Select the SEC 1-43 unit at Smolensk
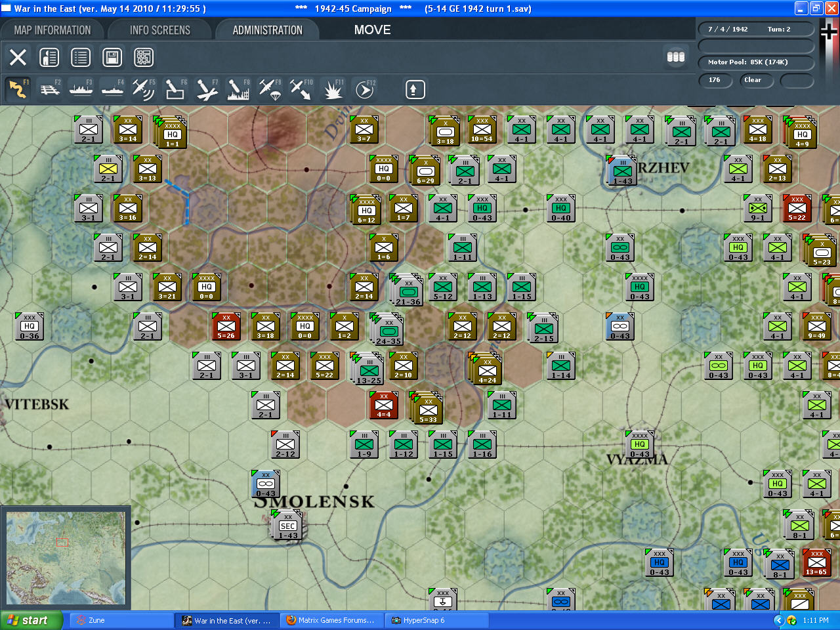The width and height of the screenshot is (840, 630). [x=287, y=526]
